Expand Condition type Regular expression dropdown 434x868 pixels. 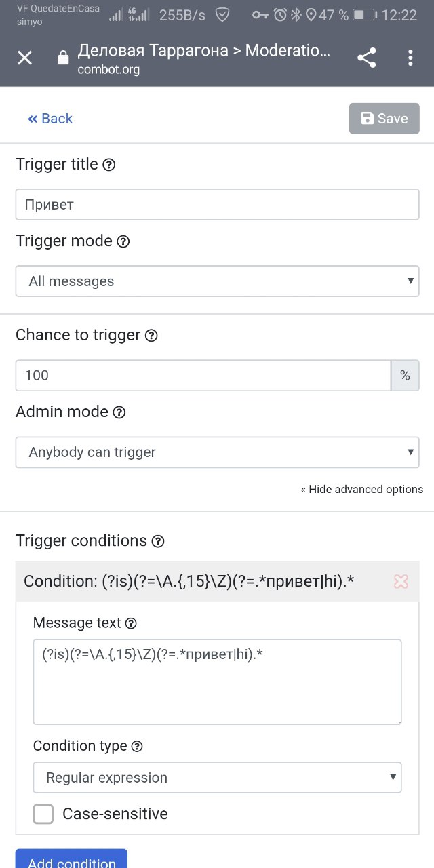217,778
